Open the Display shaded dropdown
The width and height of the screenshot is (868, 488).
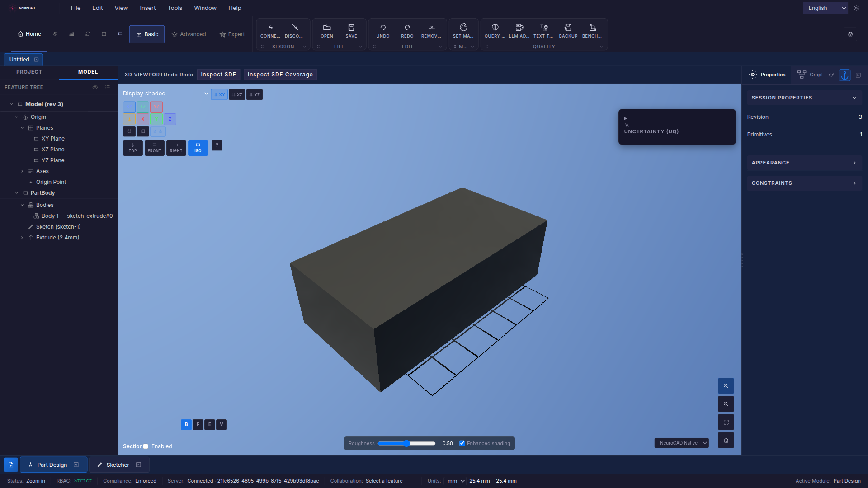[165, 94]
